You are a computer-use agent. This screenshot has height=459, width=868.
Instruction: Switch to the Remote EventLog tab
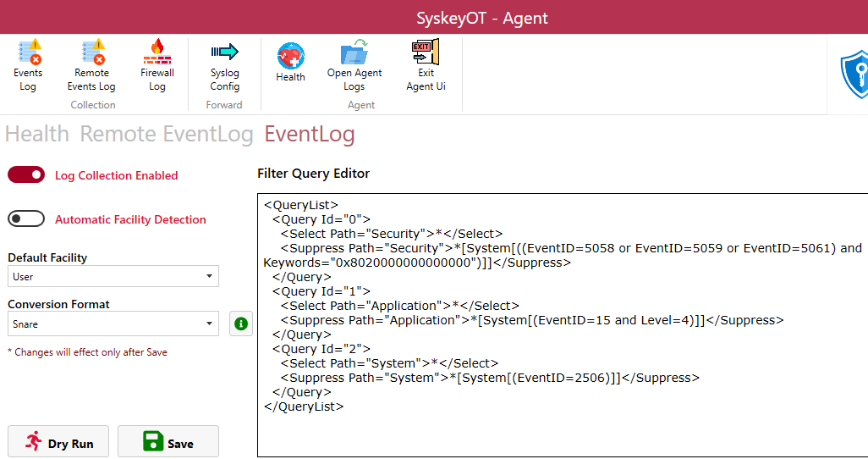click(167, 135)
